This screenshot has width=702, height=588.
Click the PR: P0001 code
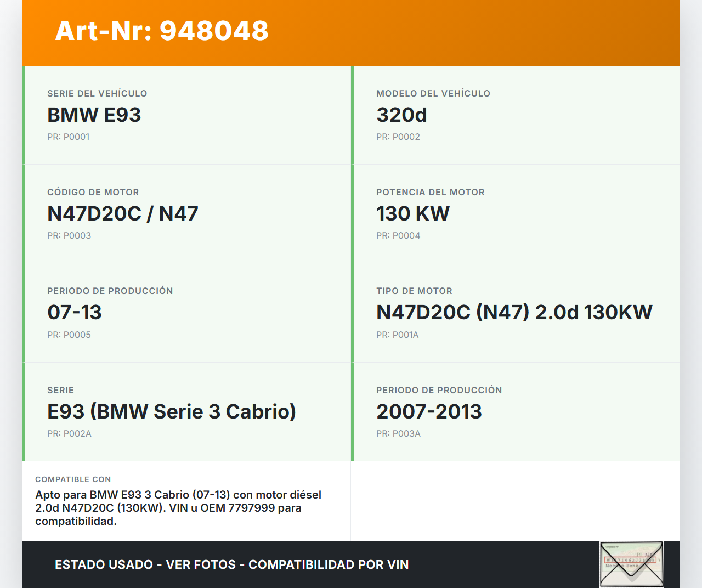click(68, 137)
